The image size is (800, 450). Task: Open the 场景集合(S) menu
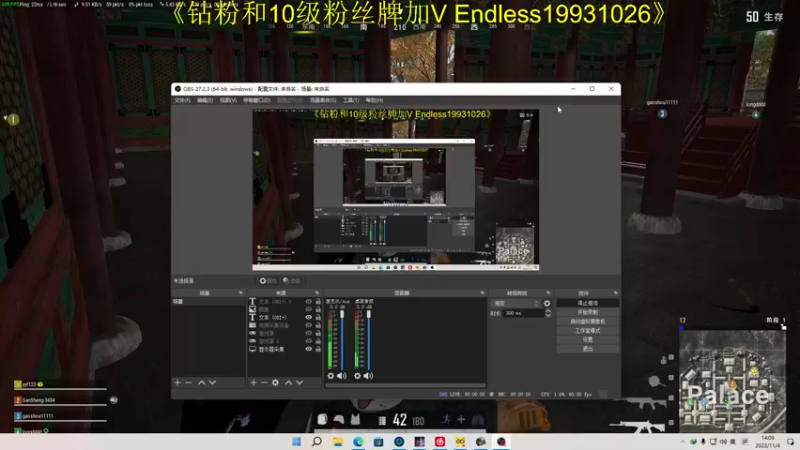[323, 101]
